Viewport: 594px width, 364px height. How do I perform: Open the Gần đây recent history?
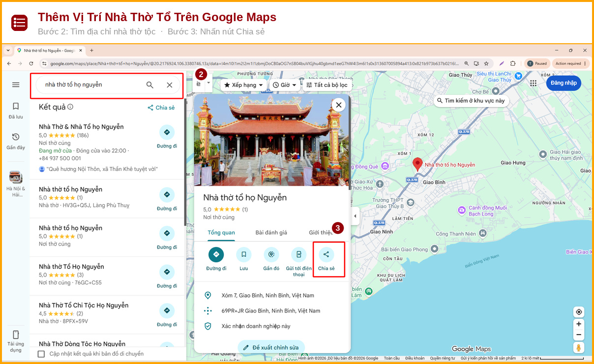pos(16,141)
